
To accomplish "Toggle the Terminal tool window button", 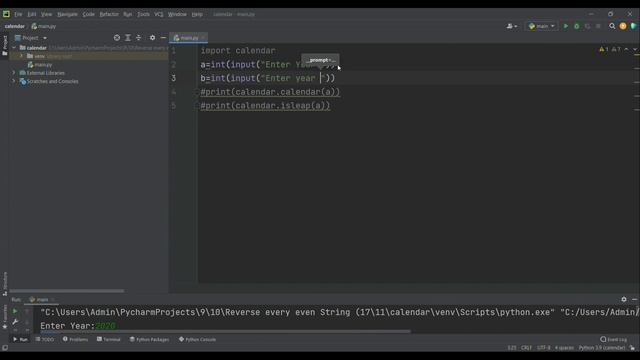I will (109, 339).
